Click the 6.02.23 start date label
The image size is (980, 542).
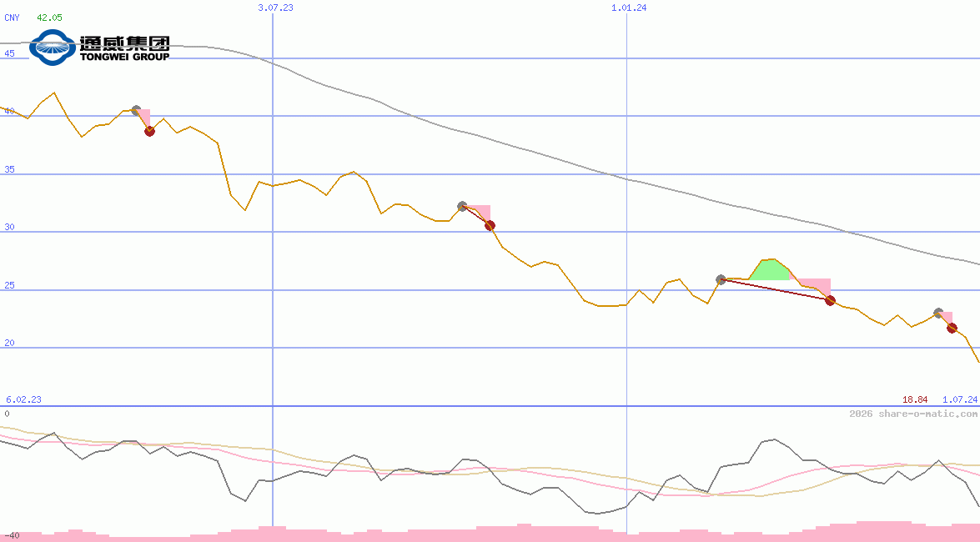click(x=23, y=399)
